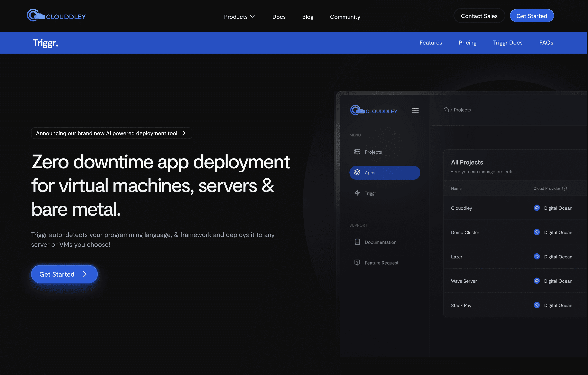The width and height of the screenshot is (588, 375).
Task: Click the Digital Ocean icon in the Lazer row
Action: pos(536,256)
